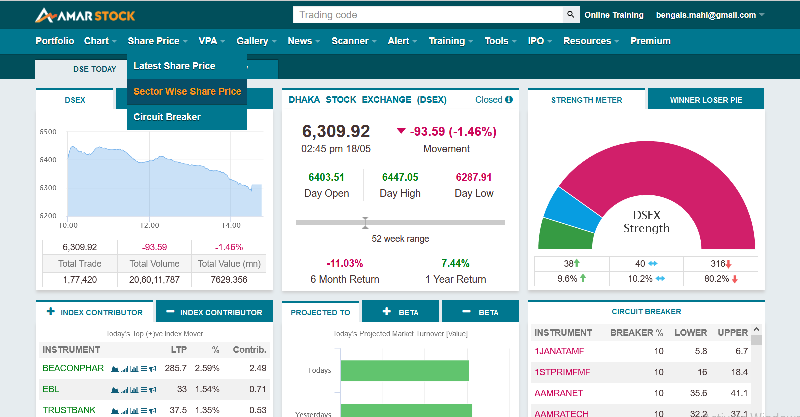This screenshot has width=800, height=417.
Task: Click green segment of DSEX Strength gauge
Action: (x=564, y=236)
